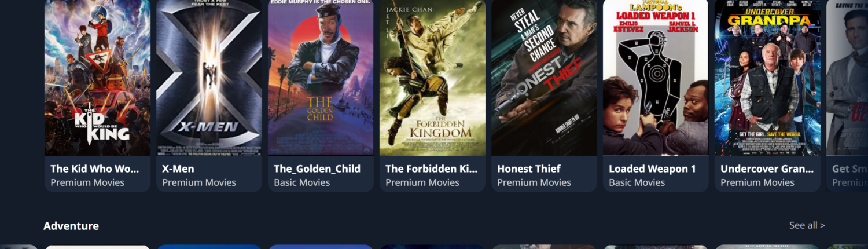Viewport: 868px width, 249px height.
Task: Click the 'See all >' link for Adventure
Action: point(807,225)
